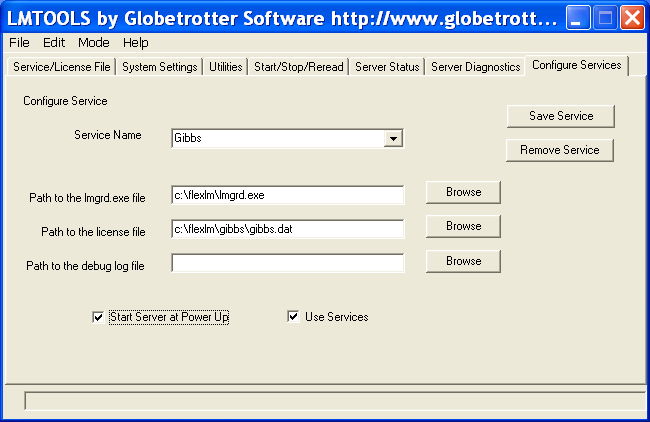The width and height of the screenshot is (650, 422).
Task: View the Server Status tab
Action: coord(387,67)
